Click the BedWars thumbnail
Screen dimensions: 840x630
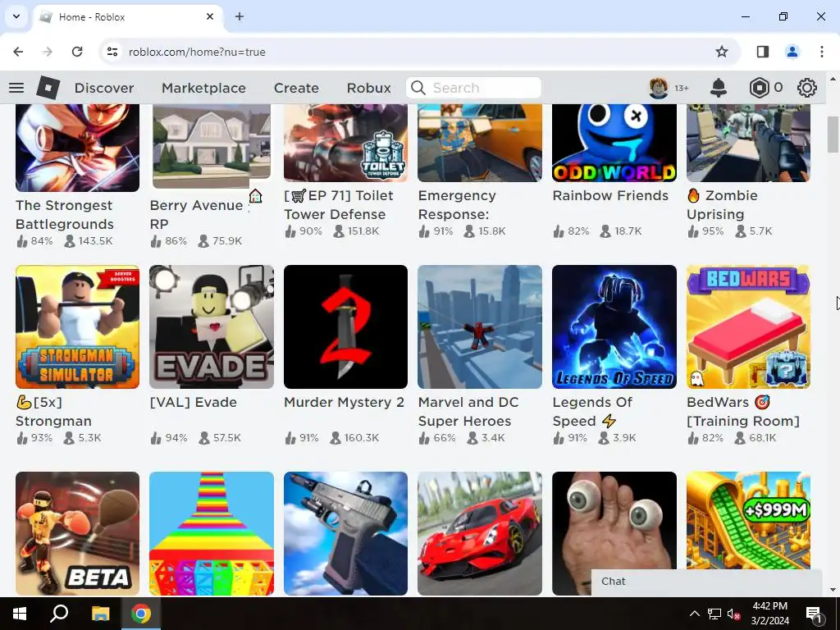[x=748, y=326]
